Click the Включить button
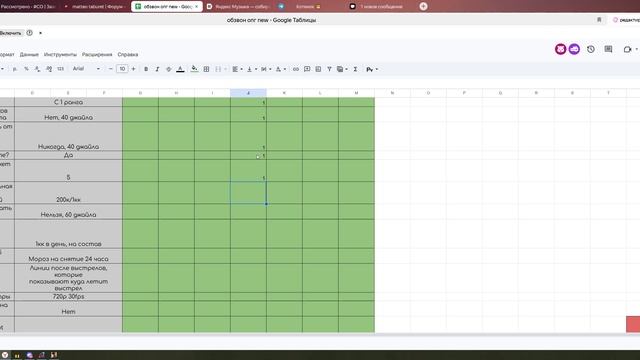The height and width of the screenshot is (360, 640). [11, 33]
